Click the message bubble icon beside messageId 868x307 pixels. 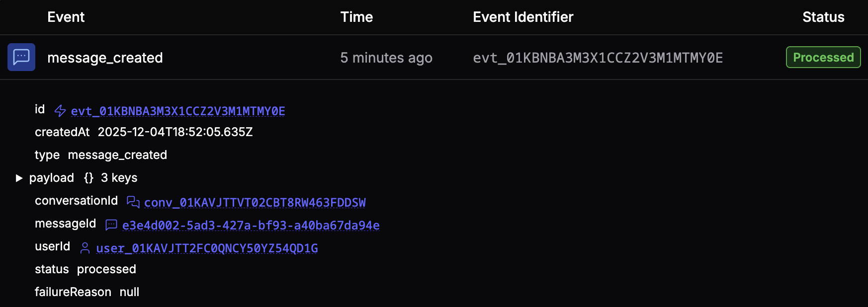click(x=111, y=225)
